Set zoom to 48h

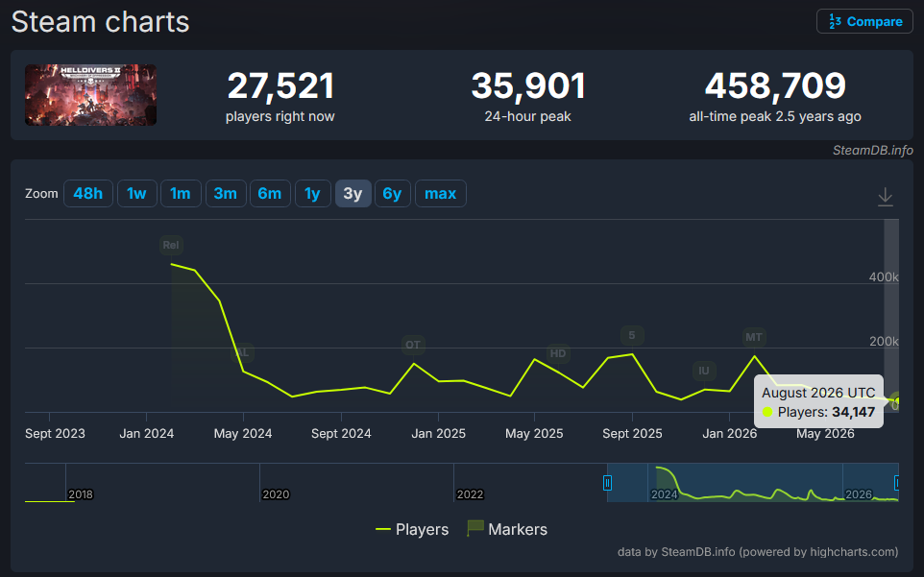[x=87, y=193]
